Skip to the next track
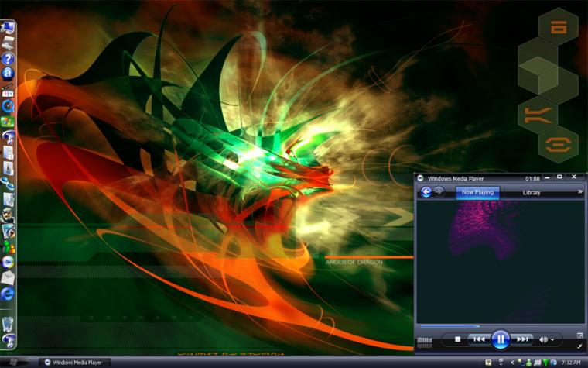588x368 pixels. 522,339
